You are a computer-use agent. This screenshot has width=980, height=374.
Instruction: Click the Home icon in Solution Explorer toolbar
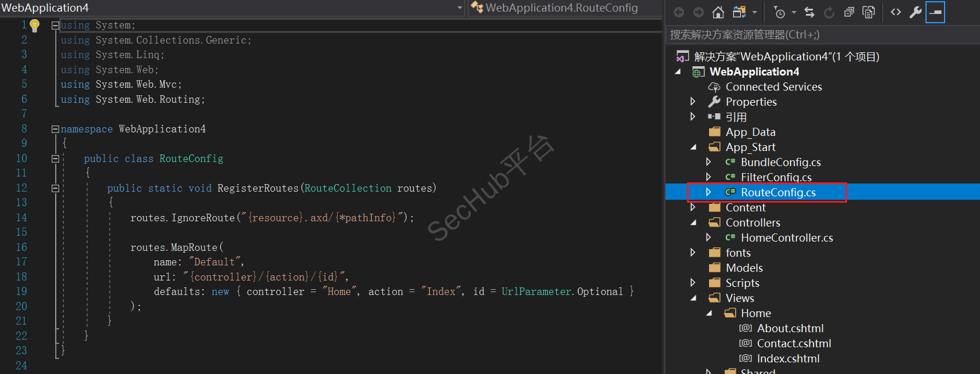tap(718, 12)
